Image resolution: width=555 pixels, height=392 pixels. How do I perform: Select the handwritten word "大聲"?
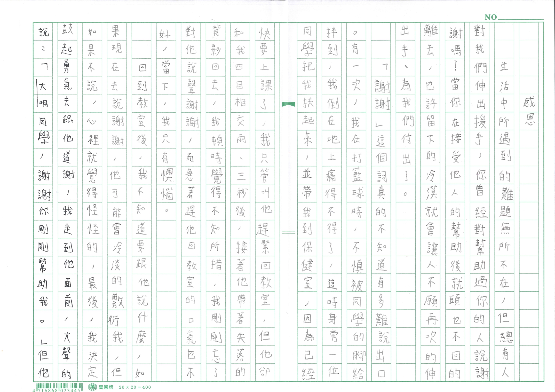pos(67,346)
